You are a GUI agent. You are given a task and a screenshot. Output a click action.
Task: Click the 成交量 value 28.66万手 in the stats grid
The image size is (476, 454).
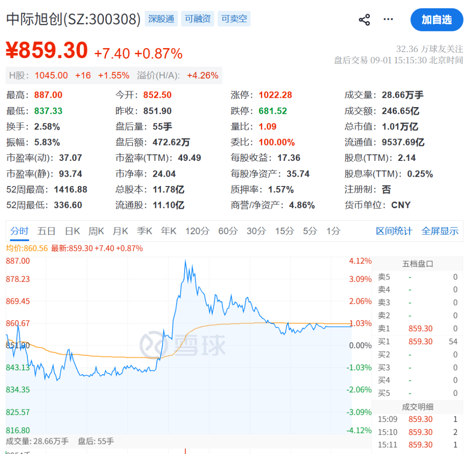[x=402, y=95]
